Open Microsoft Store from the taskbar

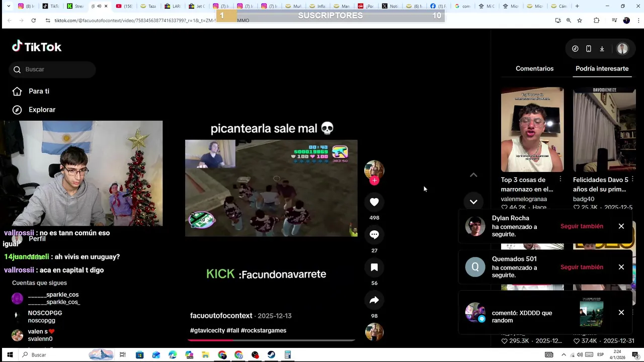click(x=139, y=355)
